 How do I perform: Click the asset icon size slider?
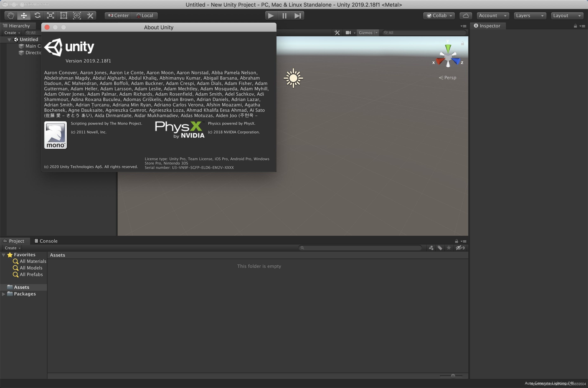pos(453,376)
